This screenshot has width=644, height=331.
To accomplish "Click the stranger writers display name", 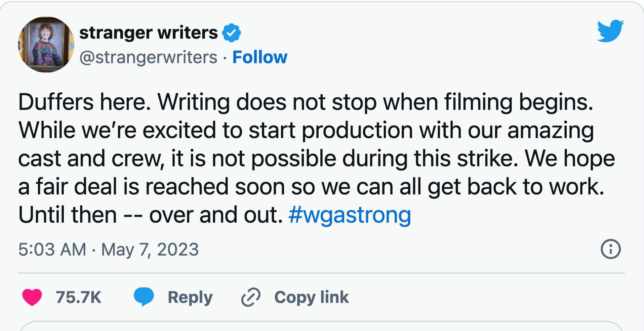I will pyautogui.click(x=149, y=33).
